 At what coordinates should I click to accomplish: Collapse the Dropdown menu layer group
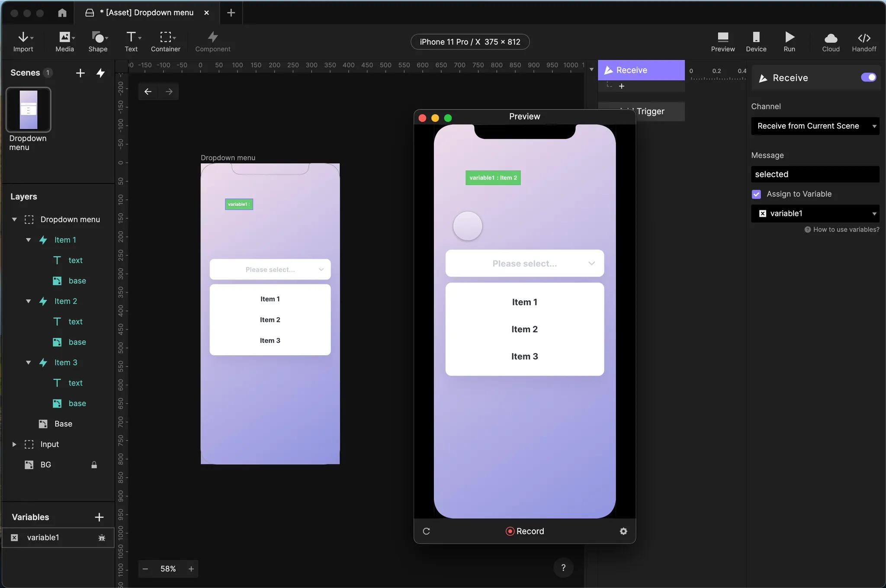(14, 220)
